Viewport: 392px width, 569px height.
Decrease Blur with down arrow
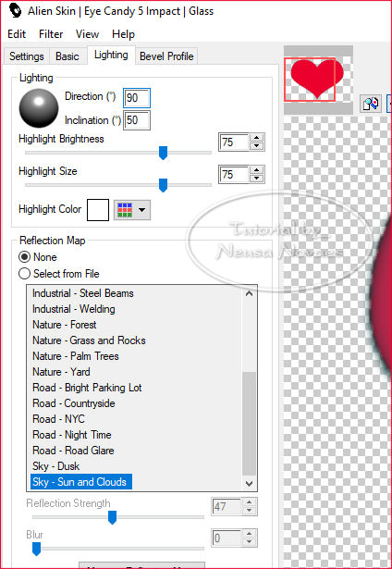[x=249, y=542]
